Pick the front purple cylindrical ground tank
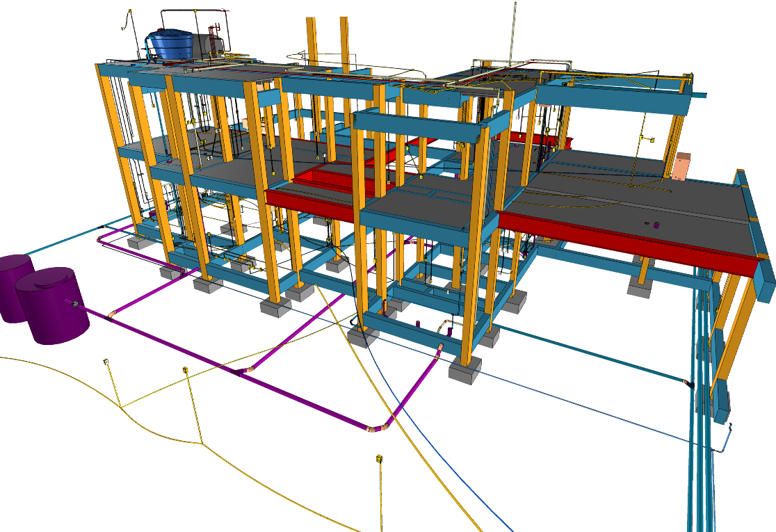Screen dimensions: 776x532 51,305
